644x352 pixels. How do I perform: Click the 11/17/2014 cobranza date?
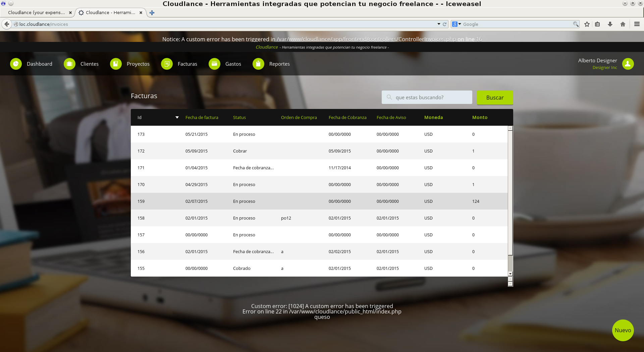[340, 168]
